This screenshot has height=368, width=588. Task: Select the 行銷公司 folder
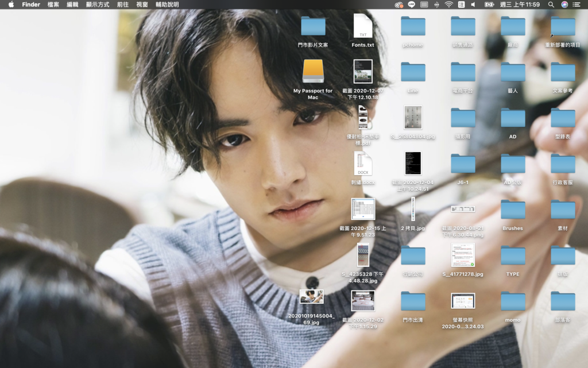pyautogui.click(x=413, y=255)
